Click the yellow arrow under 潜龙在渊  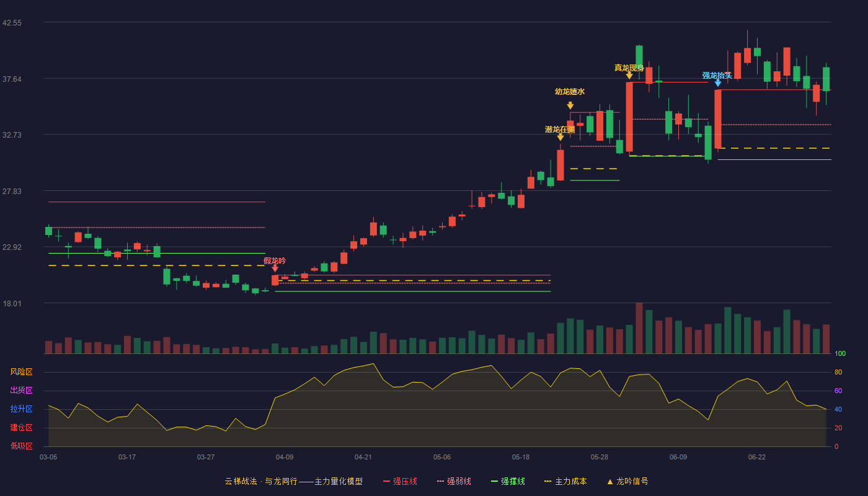coord(560,138)
